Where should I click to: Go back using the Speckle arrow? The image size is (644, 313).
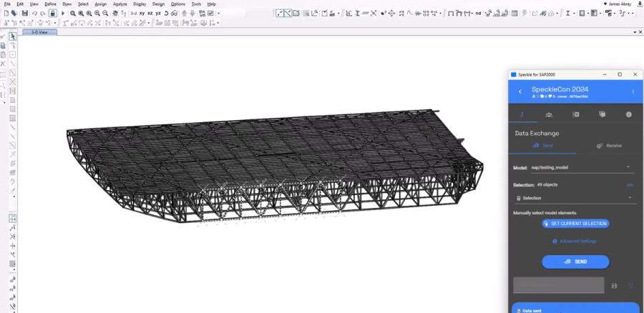pos(520,91)
